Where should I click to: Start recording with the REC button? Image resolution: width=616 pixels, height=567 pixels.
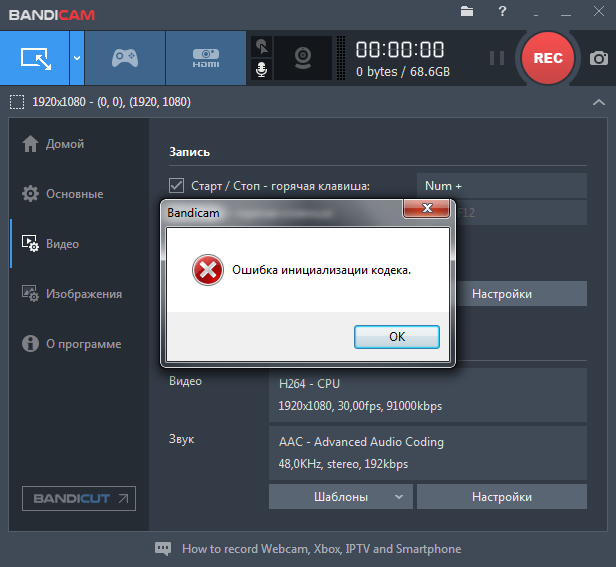548,58
